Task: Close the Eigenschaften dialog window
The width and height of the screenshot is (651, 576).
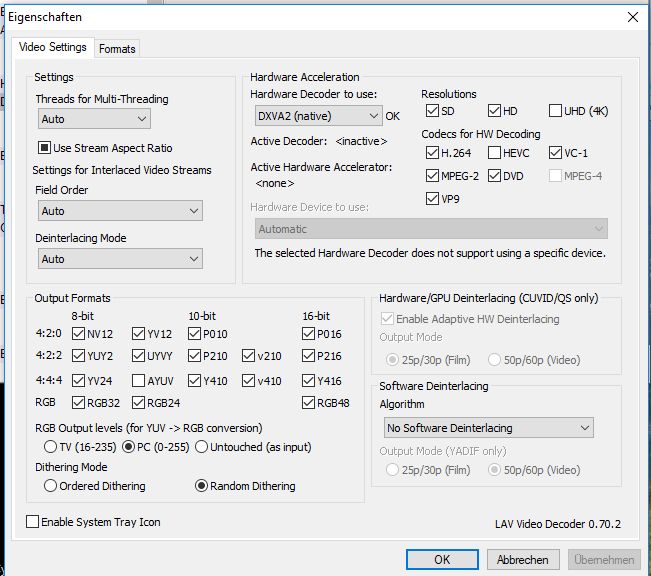Action: pyautogui.click(x=631, y=17)
